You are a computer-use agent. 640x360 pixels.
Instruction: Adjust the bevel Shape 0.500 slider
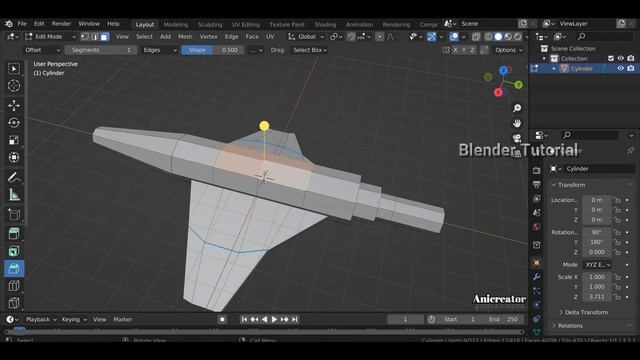212,50
